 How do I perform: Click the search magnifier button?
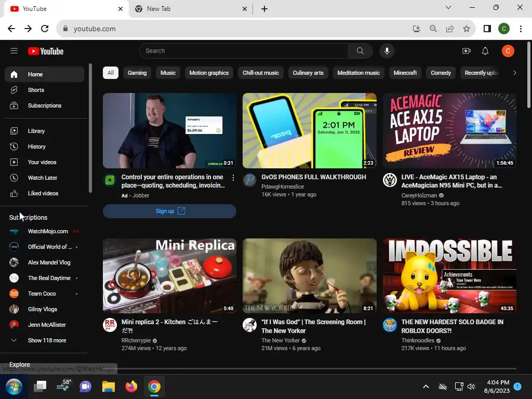point(361,51)
